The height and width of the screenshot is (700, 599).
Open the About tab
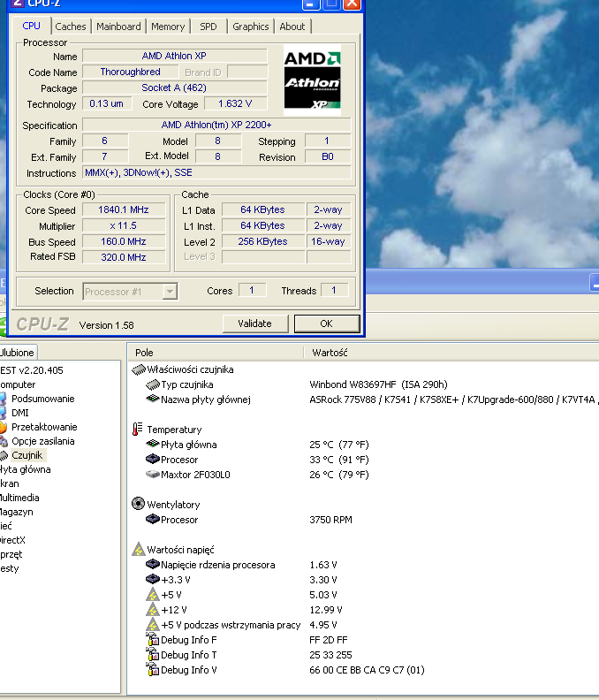click(x=292, y=27)
